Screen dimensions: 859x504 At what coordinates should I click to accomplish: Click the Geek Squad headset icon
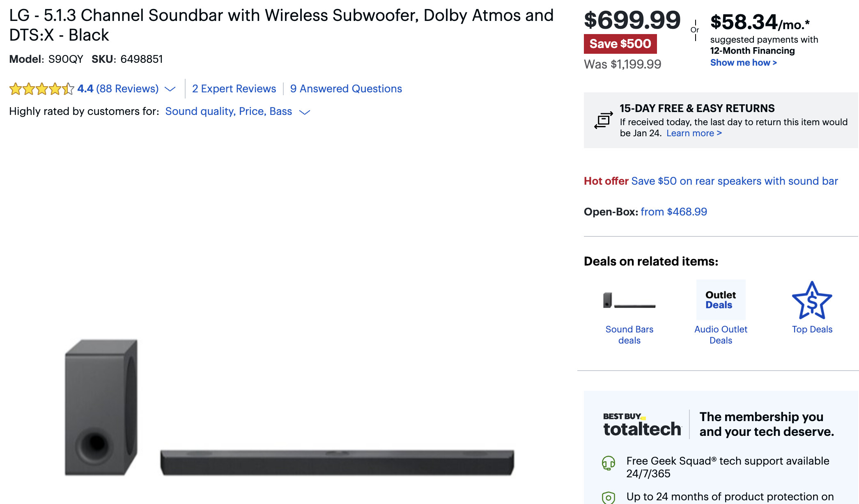pos(608,463)
